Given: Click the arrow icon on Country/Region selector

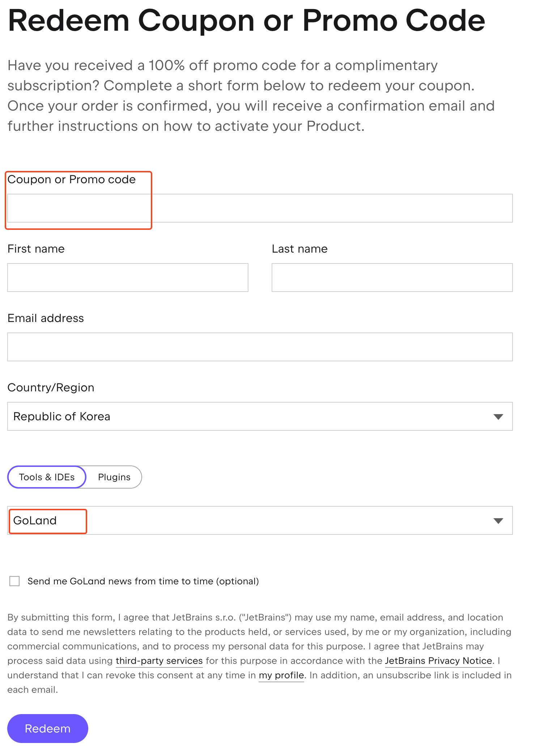Looking at the screenshot, I should (x=498, y=417).
